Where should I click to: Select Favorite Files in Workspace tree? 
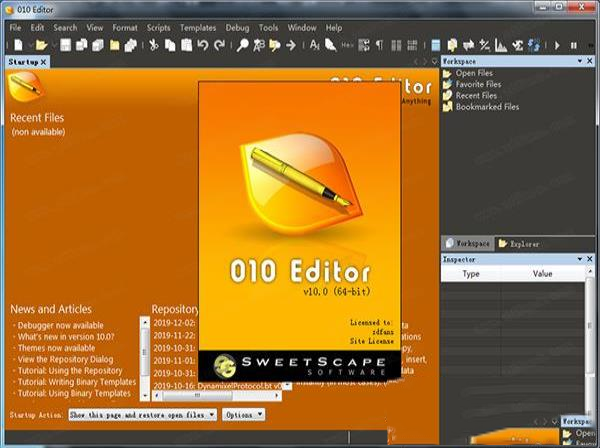[x=478, y=84]
